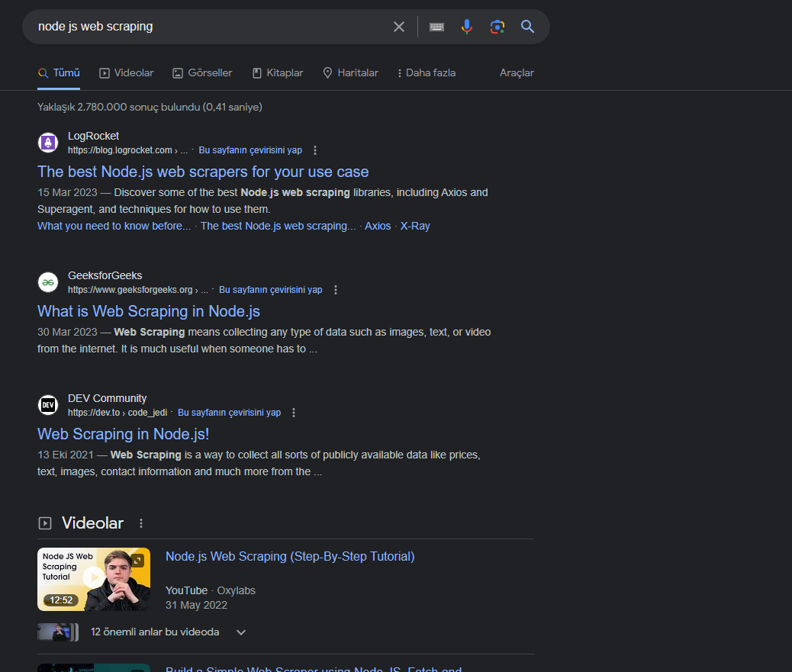Switch to the Görseller tab
The height and width of the screenshot is (672, 792).
click(202, 73)
